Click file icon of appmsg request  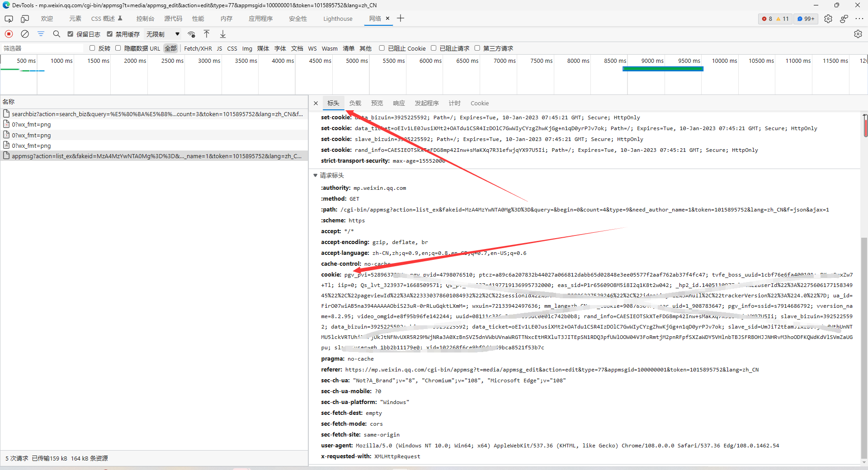click(6, 156)
